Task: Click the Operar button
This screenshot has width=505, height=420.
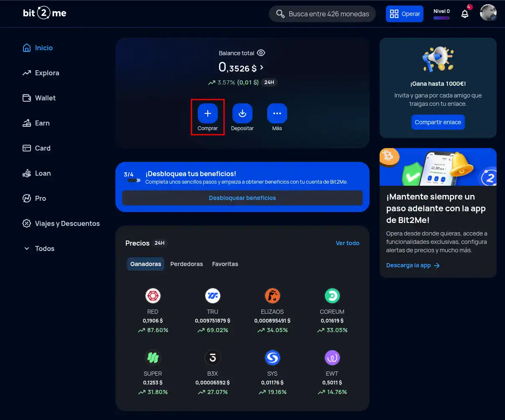Action: coord(405,14)
